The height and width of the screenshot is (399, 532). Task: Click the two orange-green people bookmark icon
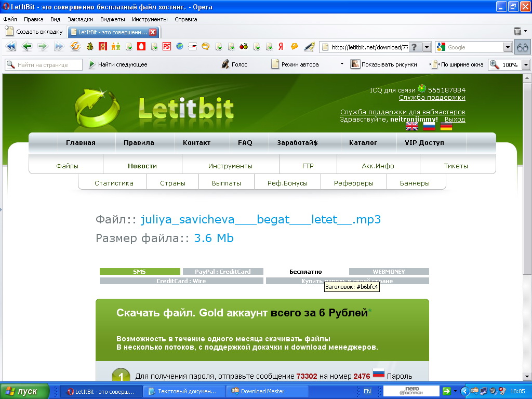click(x=116, y=46)
